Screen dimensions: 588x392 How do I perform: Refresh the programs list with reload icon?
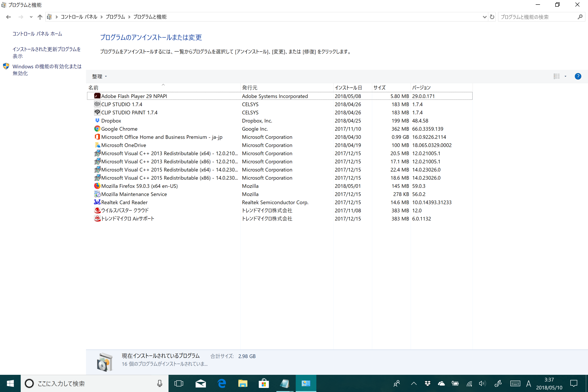492,17
